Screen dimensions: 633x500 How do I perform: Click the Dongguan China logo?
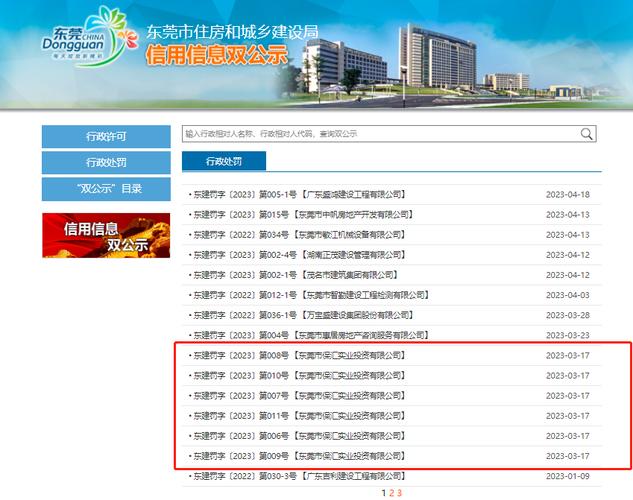click(90, 36)
